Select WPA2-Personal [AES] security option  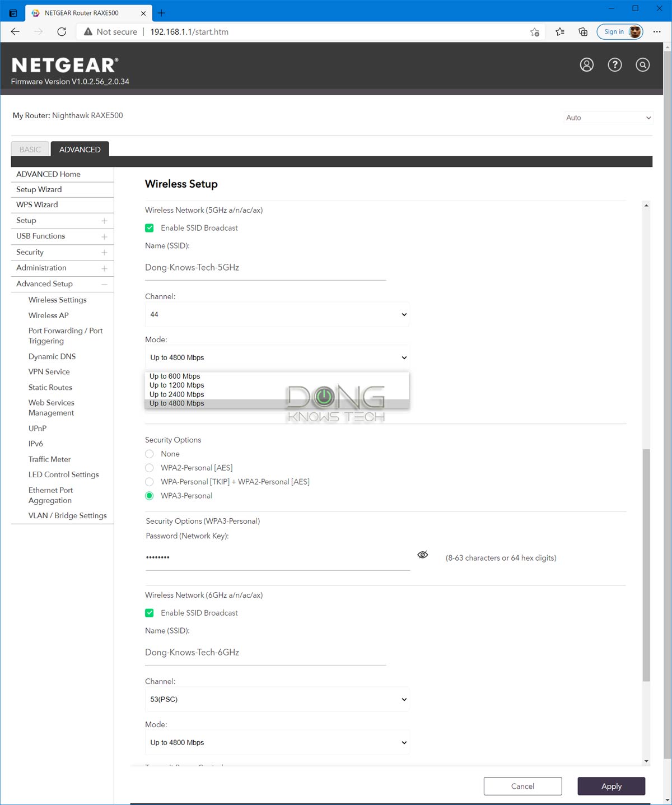(x=150, y=468)
